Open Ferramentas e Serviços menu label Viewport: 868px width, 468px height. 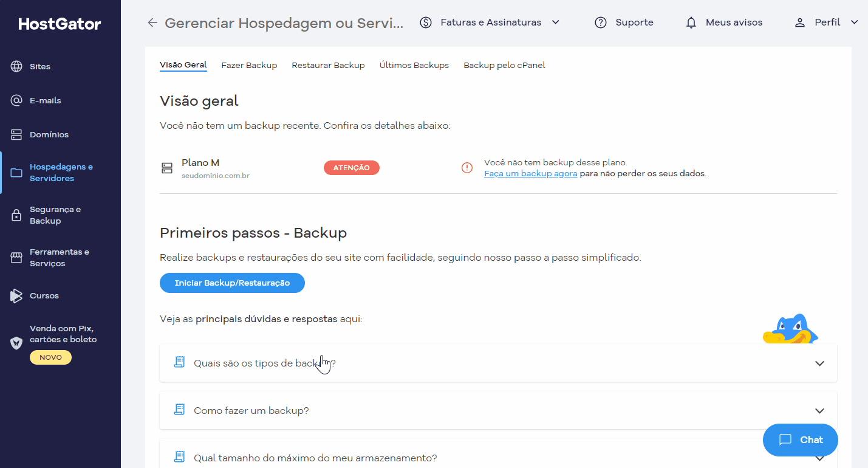[60, 258]
